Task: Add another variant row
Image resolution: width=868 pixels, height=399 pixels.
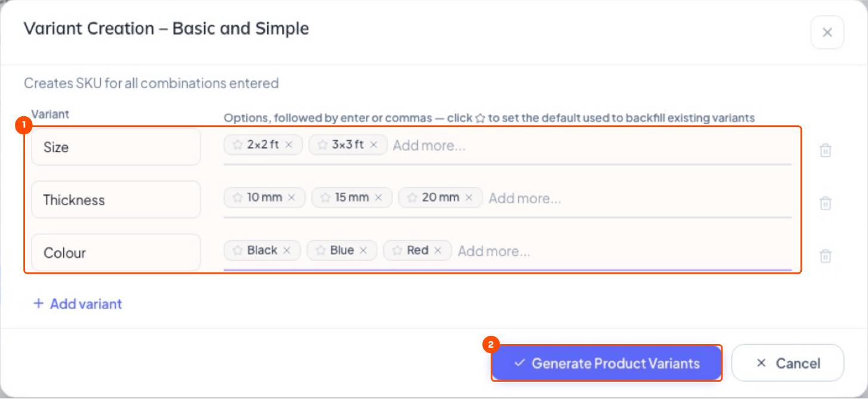Action: (77, 304)
